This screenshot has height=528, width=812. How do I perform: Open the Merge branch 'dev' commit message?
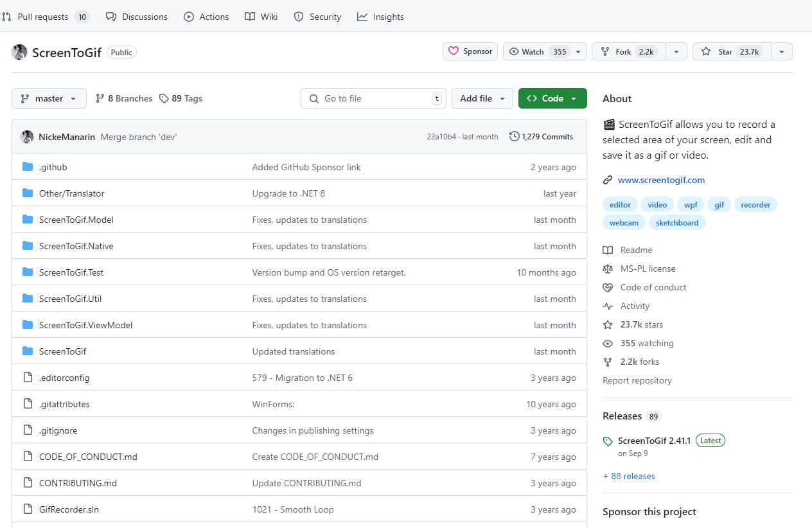coord(139,137)
